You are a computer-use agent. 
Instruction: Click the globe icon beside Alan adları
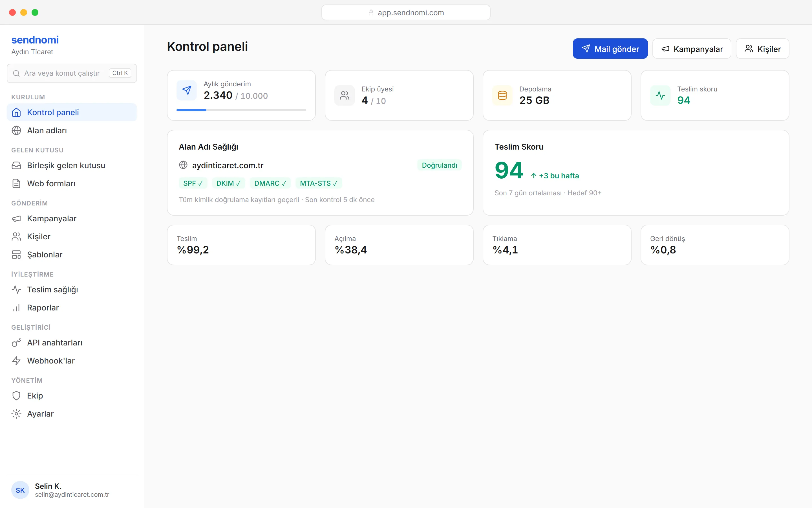[x=16, y=130]
